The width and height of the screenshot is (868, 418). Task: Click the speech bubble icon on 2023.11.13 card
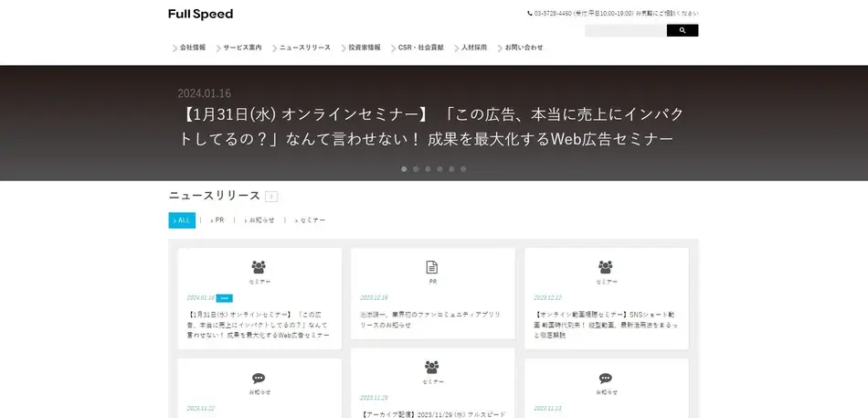(x=606, y=378)
